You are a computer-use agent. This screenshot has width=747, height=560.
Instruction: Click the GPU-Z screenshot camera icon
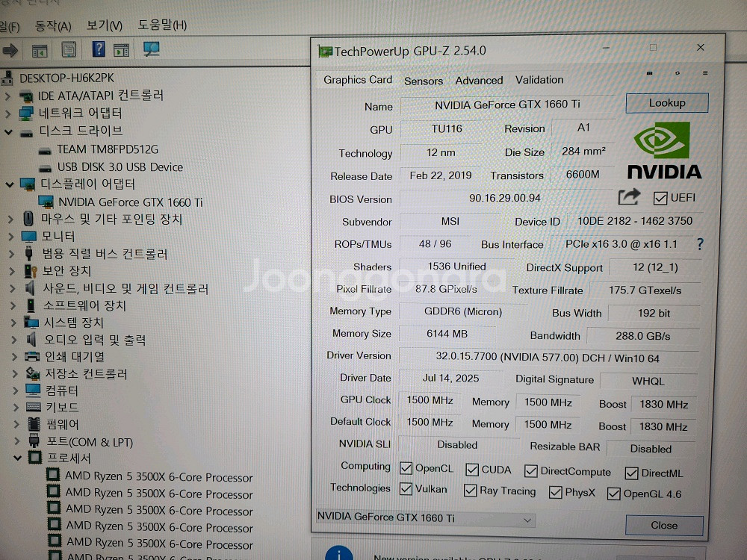649,73
